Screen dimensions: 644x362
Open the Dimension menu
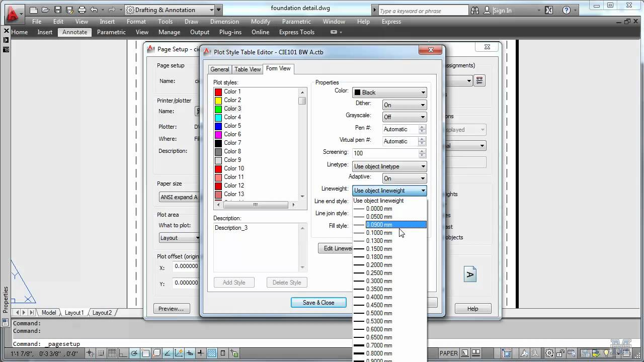tap(224, 22)
